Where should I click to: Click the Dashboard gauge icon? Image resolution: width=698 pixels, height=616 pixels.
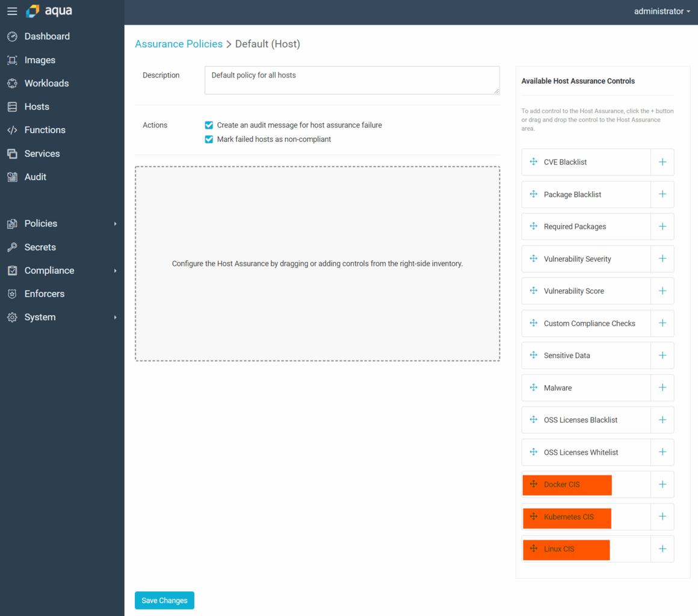pos(13,37)
